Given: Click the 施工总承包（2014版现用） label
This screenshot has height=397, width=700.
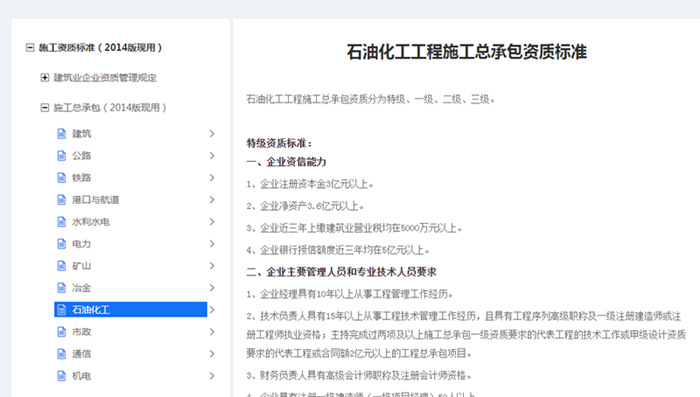Looking at the screenshot, I should pyautogui.click(x=110, y=108).
